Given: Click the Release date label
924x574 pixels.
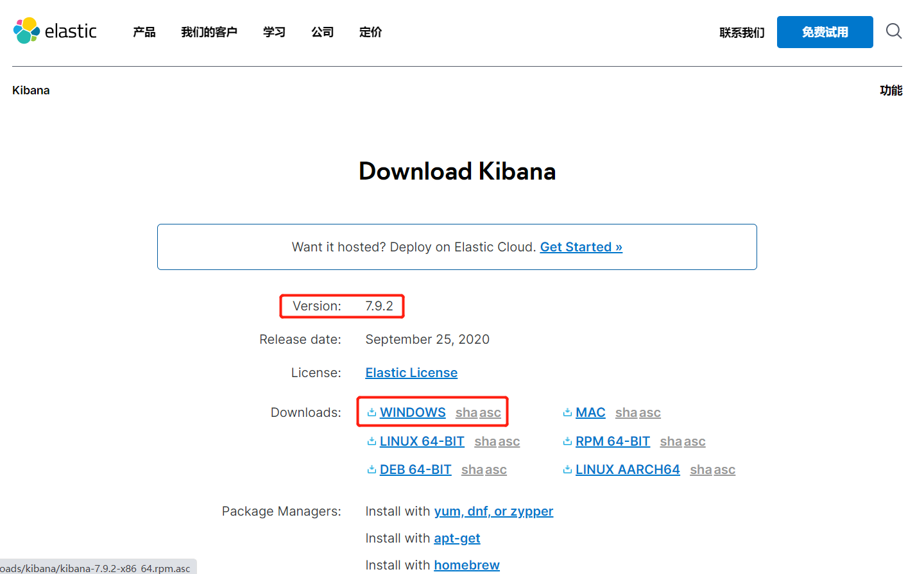Looking at the screenshot, I should coord(300,339).
